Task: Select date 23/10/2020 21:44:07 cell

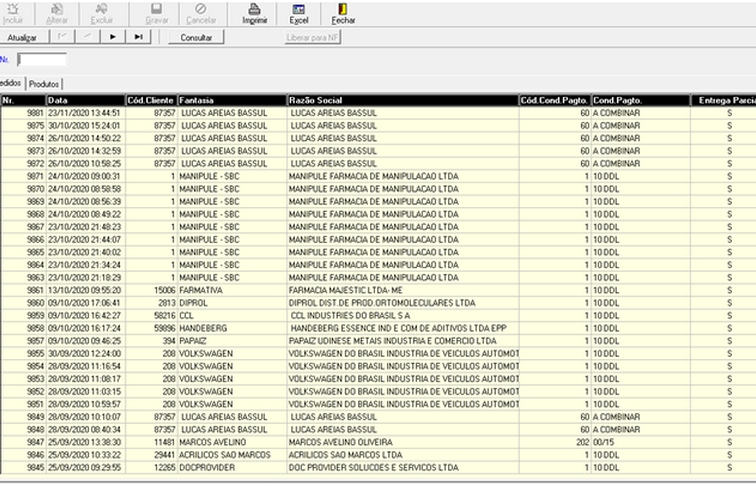Action: pyautogui.click(x=85, y=240)
